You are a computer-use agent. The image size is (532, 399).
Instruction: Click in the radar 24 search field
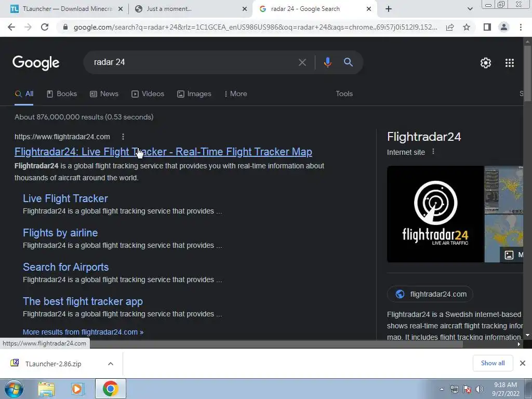click(190, 62)
